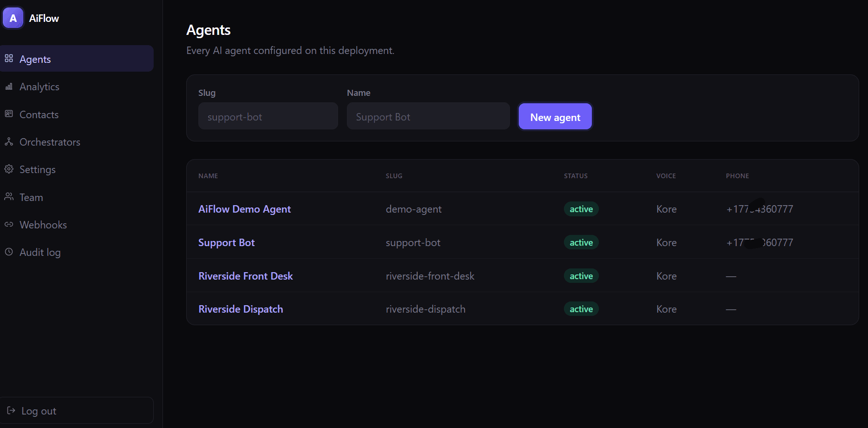Click the Contacts card icon
The height and width of the screenshot is (428, 868).
(9, 114)
